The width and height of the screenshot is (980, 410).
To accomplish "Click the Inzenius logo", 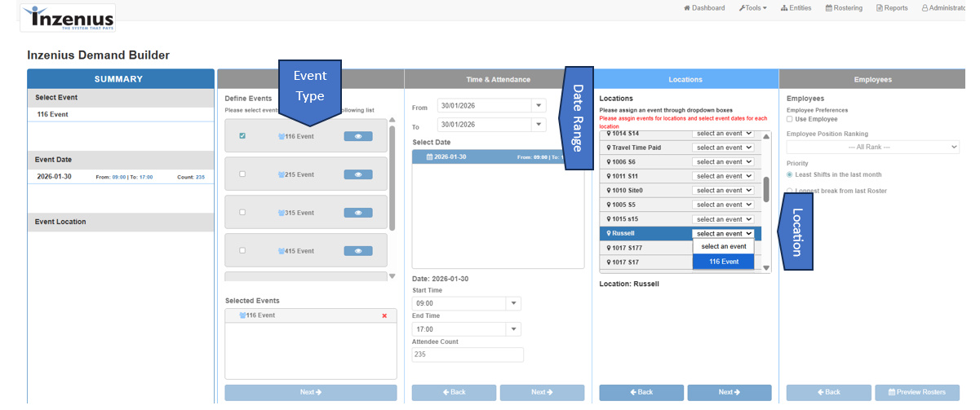I will [69, 17].
